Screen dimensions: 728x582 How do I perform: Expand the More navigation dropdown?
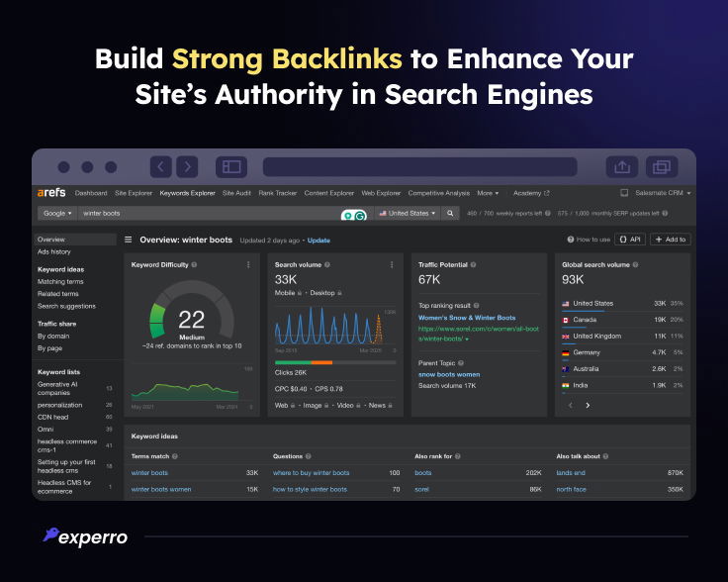tap(488, 193)
